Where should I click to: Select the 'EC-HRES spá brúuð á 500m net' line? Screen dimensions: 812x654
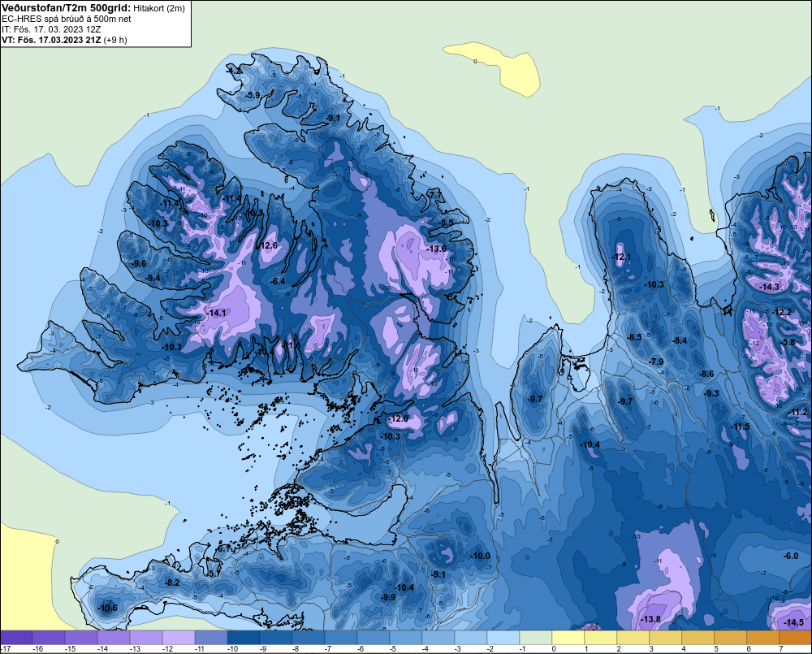click(x=67, y=19)
